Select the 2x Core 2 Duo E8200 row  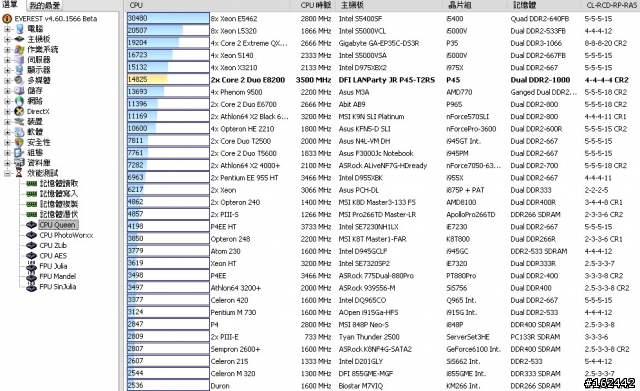(383, 80)
